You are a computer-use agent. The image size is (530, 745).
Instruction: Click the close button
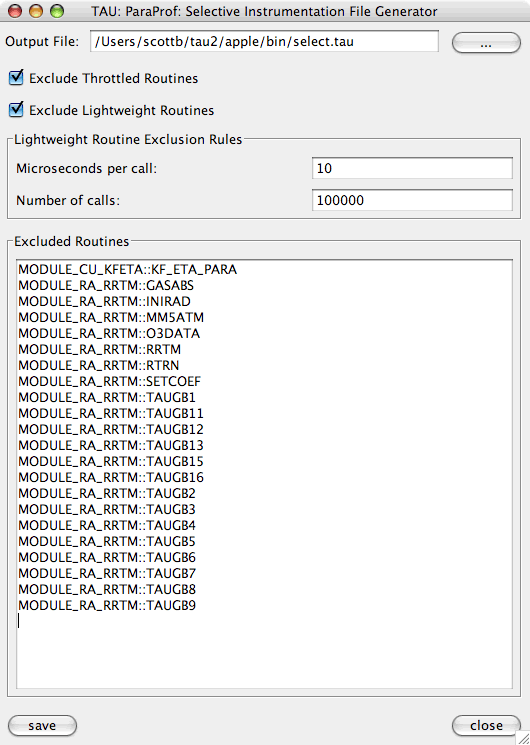coord(486,725)
